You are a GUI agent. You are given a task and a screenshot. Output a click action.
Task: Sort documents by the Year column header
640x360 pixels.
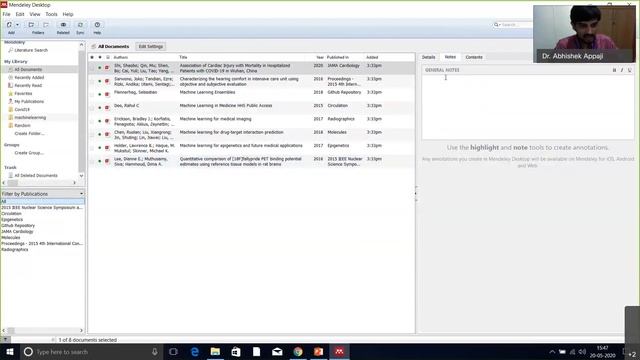(320, 58)
